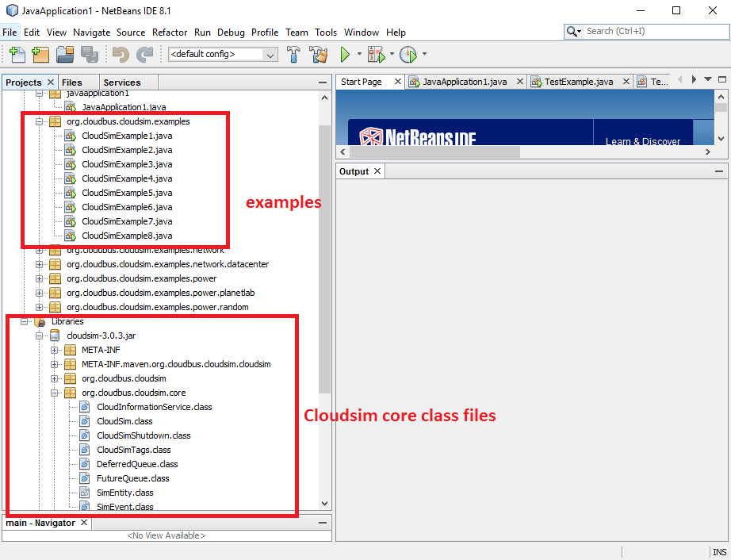Open the Debug Project dropdown arrow

(392, 54)
